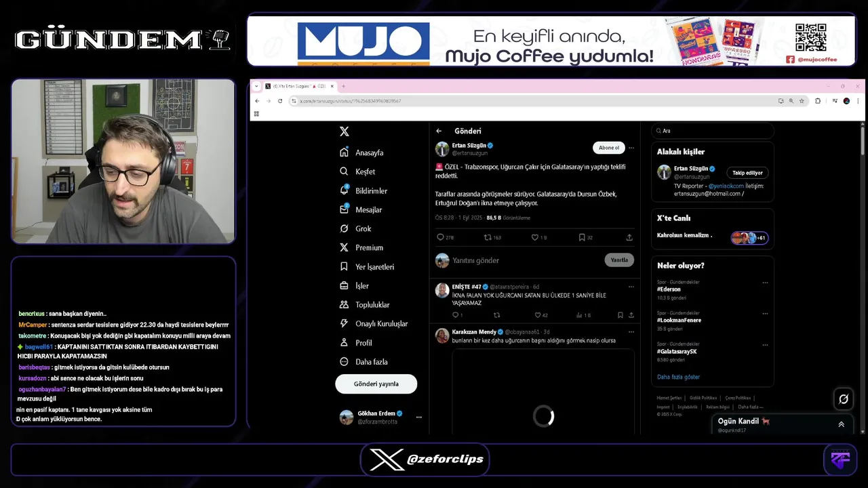Screen dimensions: 868x488
Task: Go back with Gönderi arrow
Action: tap(439, 131)
